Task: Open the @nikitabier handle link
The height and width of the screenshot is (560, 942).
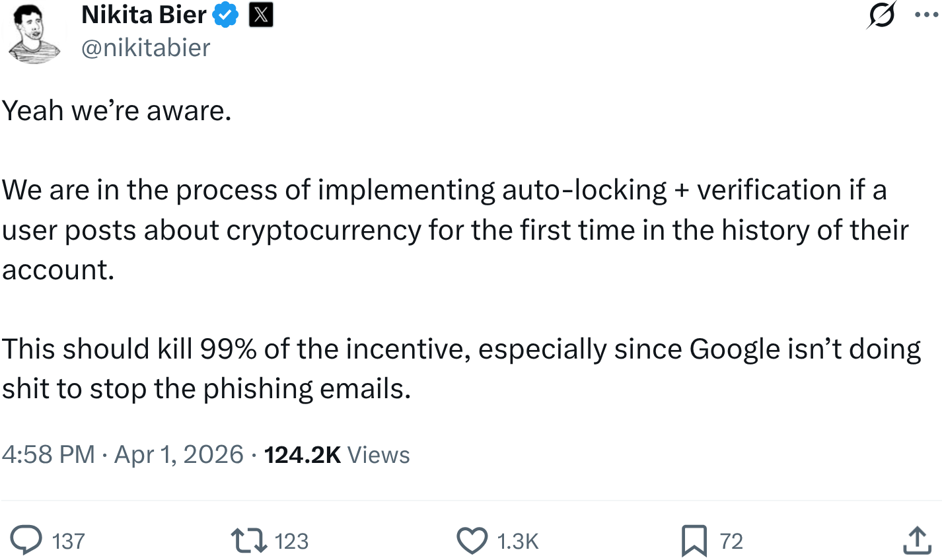Action: (x=145, y=48)
